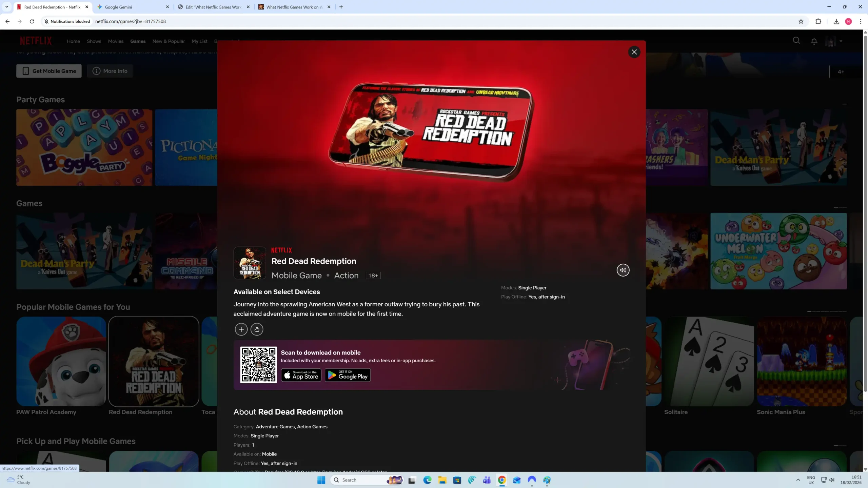Image resolution: width=868 pixels, height=488 pixels.
Task: Show hidden taskbar icons
Action: (797, 480)
